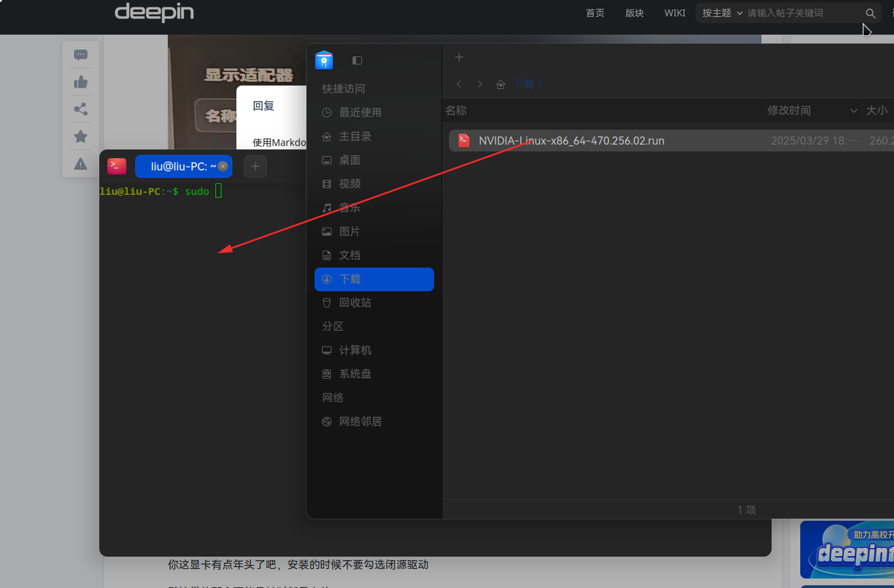Click the terminal app icon
Screen dimensions: 894x588
point(117,166)
